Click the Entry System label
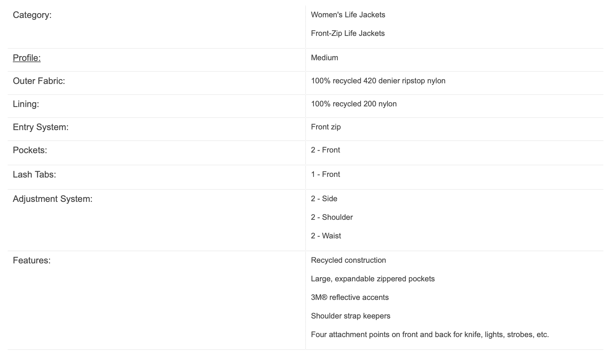 41,127
